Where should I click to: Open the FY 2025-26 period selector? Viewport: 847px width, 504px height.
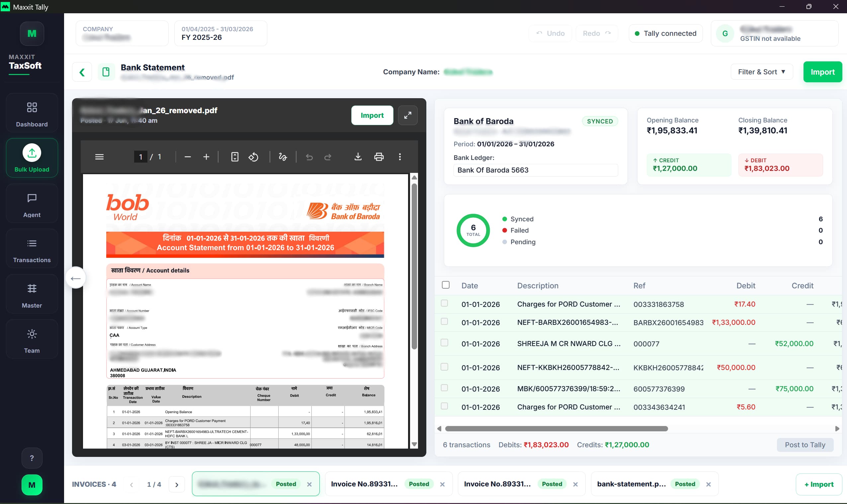click(220, 33)
